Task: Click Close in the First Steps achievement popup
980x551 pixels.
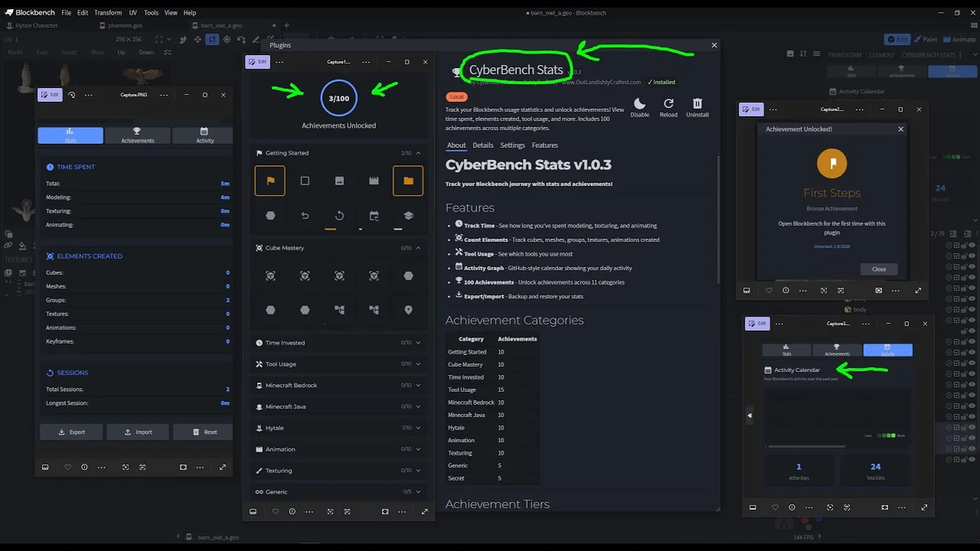Action: pos(879,269)
